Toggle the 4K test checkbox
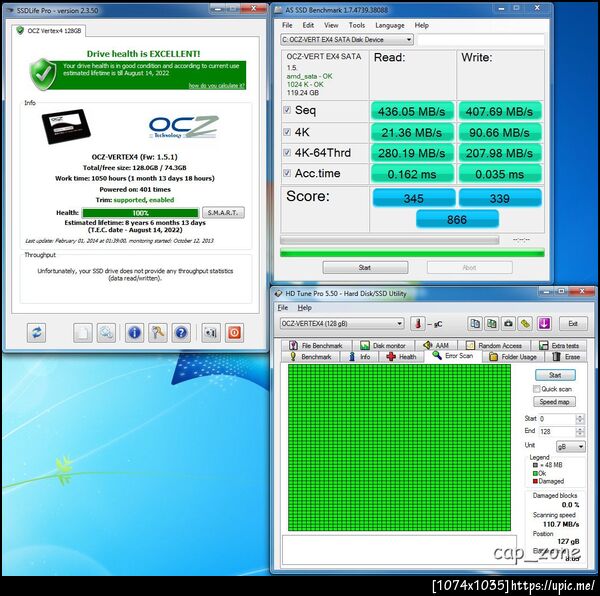 pyautogui.click(x=287, y=132)
